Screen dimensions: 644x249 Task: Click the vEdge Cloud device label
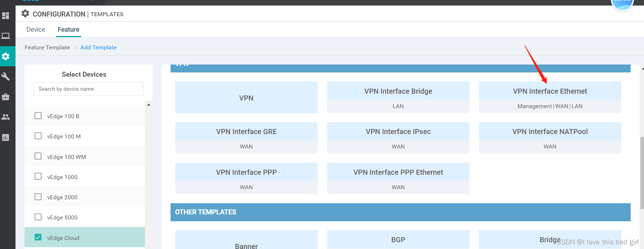pos(63,238)
